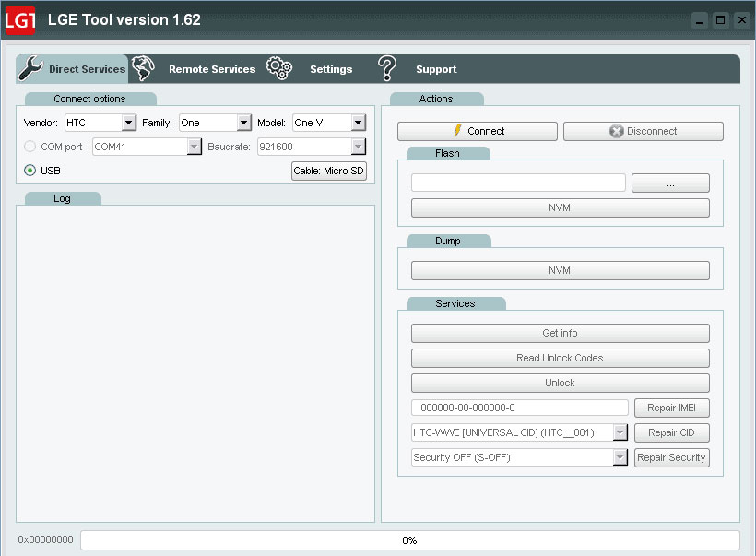This screenshot has height=556, width=756.
Task: Browse for flash file with ... button
Action: point(670,183)
